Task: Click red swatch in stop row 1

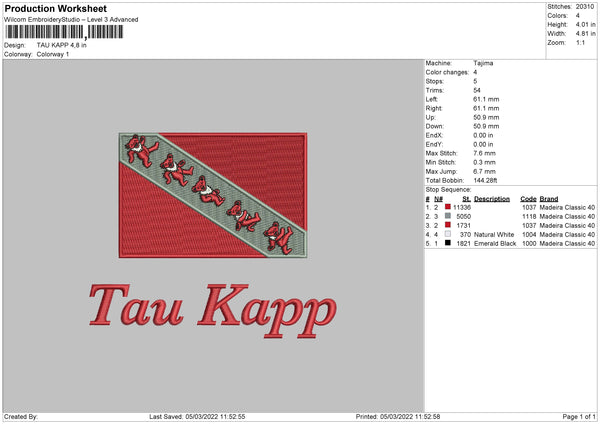Action: (x=448, y=207)
